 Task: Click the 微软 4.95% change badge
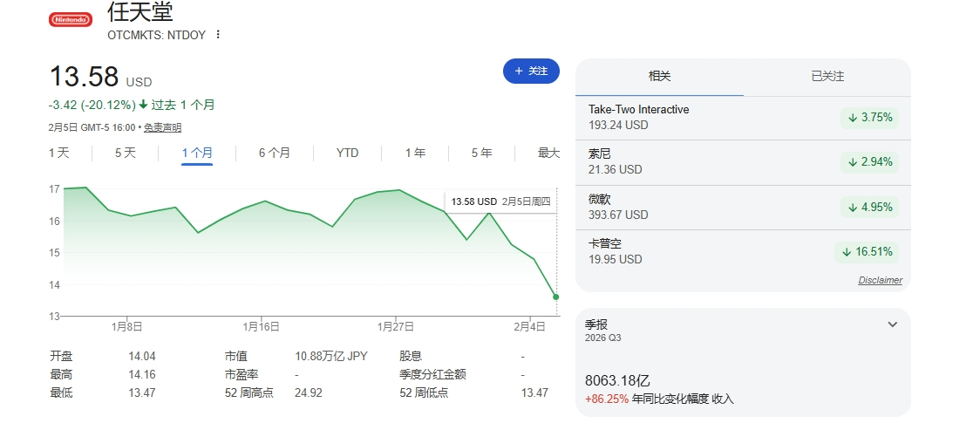point(868,208)
